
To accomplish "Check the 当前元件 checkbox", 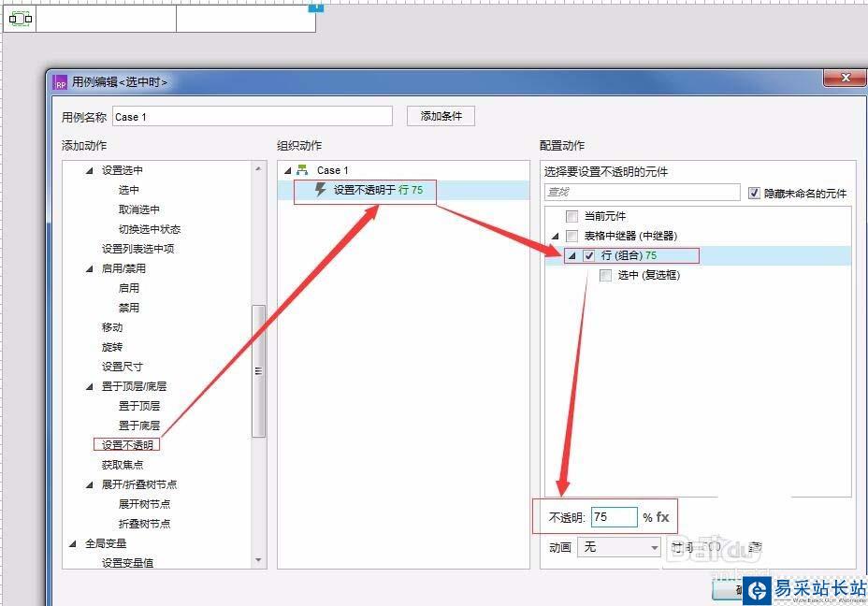I will [571, 216].
